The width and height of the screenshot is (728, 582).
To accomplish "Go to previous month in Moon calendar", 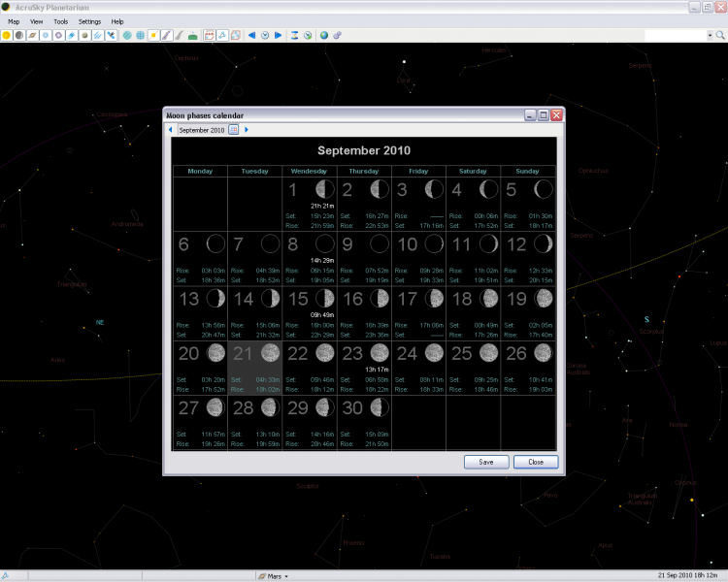I will [x=171, y=129].
